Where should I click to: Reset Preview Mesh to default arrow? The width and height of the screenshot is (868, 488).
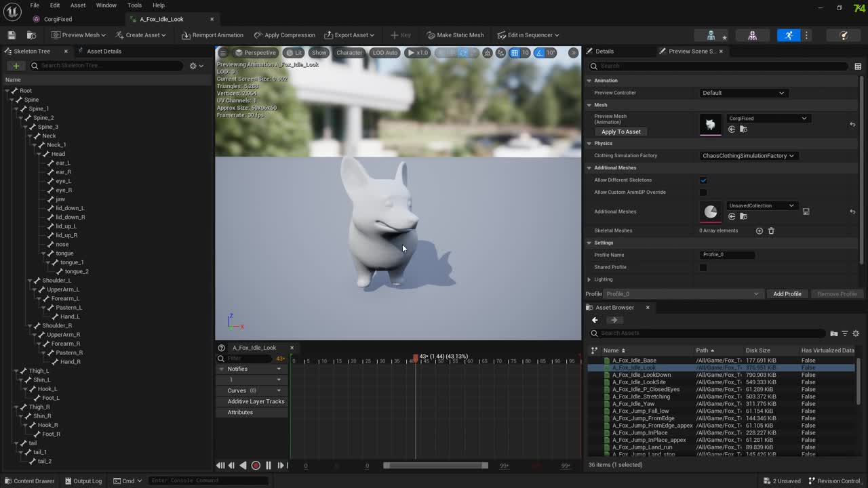(852, 124)
